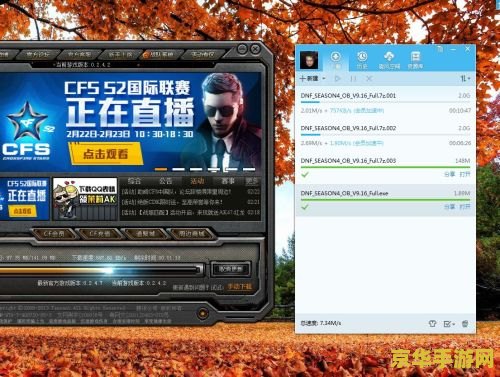Switch to the 公告 news tab
Viewport: 500px width, 377px height.
point(166,181)
